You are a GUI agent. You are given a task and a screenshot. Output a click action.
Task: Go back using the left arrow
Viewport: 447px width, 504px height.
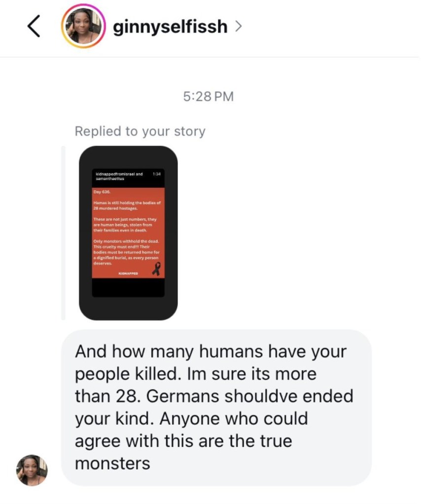(34, 26)
